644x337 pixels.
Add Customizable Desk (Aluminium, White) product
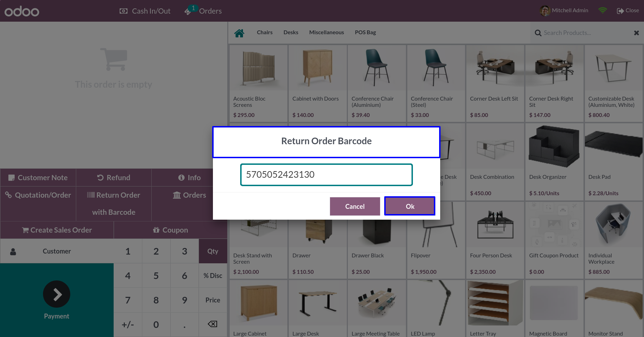(614, 83)
